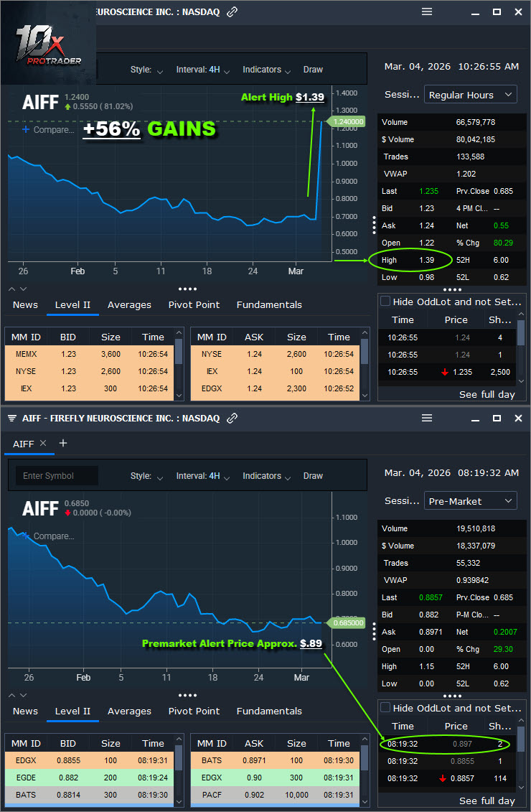
Task: Click the link icon beside the lower NASDAQ title
Action: pyautogui.click(x=232, y=418)
